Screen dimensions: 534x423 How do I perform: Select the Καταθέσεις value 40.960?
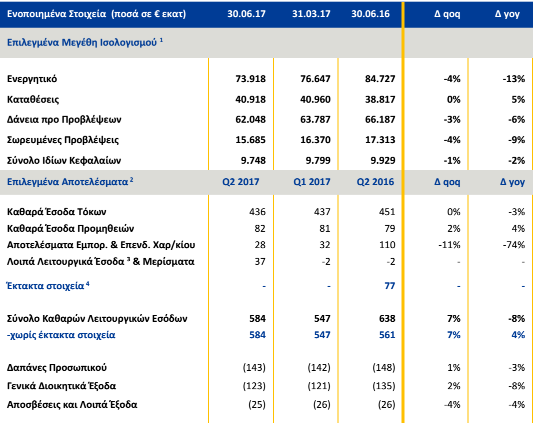[x=315, y=99]
